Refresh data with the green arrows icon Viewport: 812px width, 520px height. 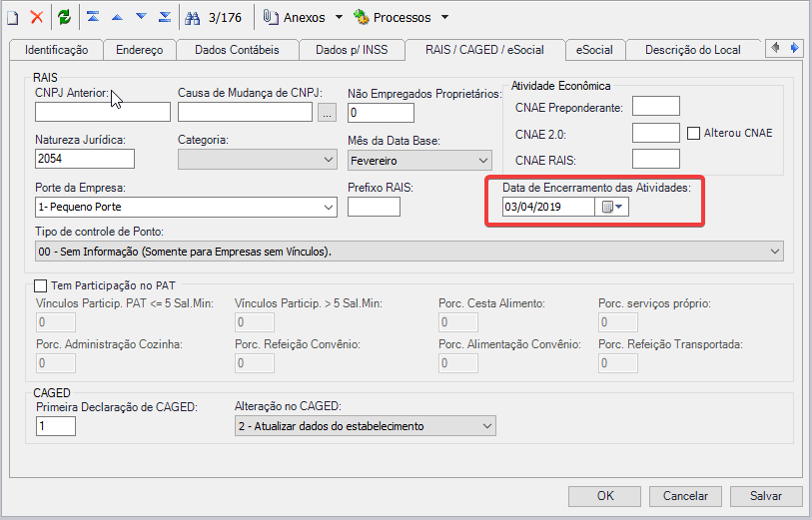pos(64,18)
